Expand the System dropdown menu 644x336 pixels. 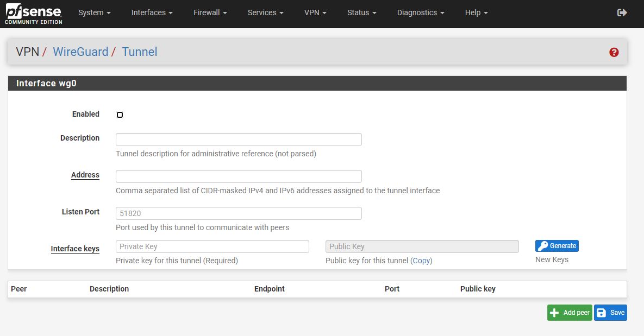(94, 12)
